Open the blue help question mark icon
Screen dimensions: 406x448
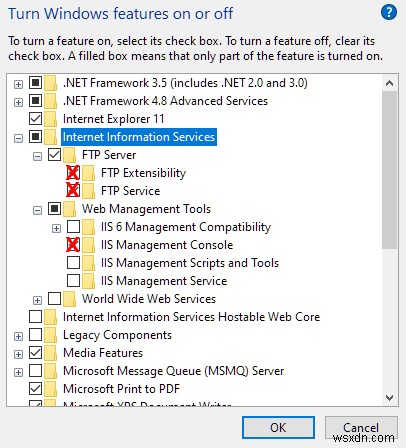pyautogui.click(x=389, y=13)
